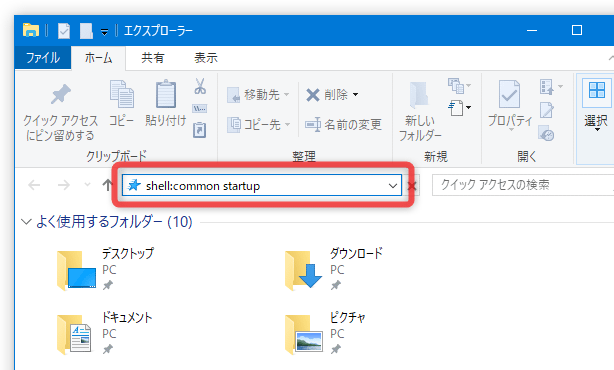Select the ダウンロード folder

pos(334,269)
